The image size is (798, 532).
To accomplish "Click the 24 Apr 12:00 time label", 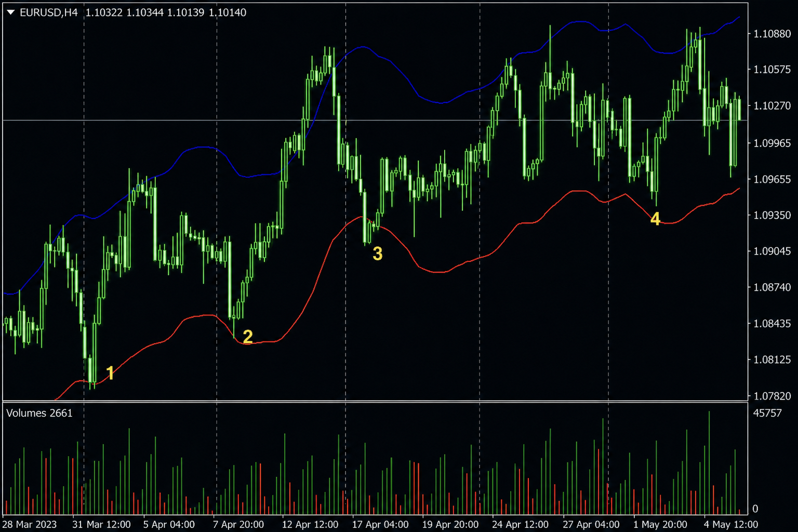I will (x=520, y=524).
